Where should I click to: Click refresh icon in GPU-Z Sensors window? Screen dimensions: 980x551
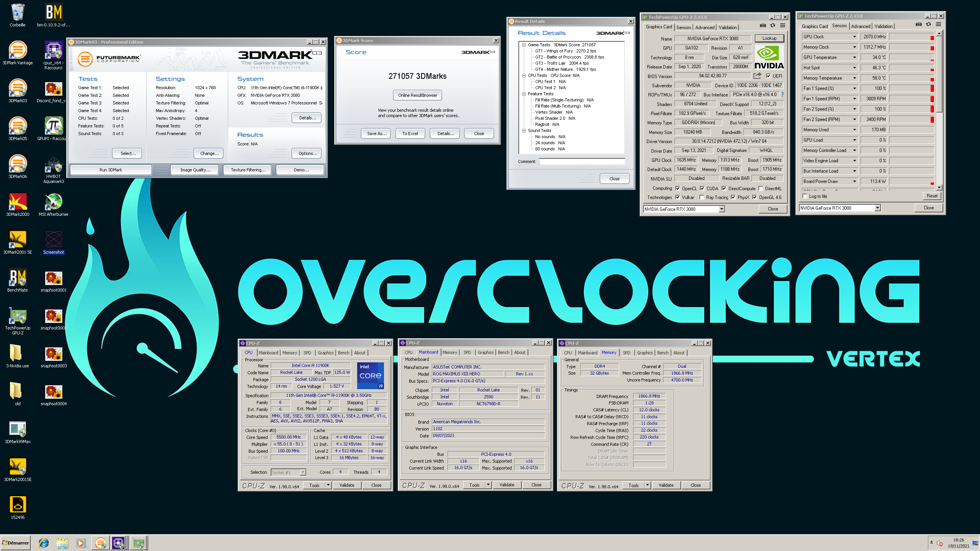click(928, 24)
